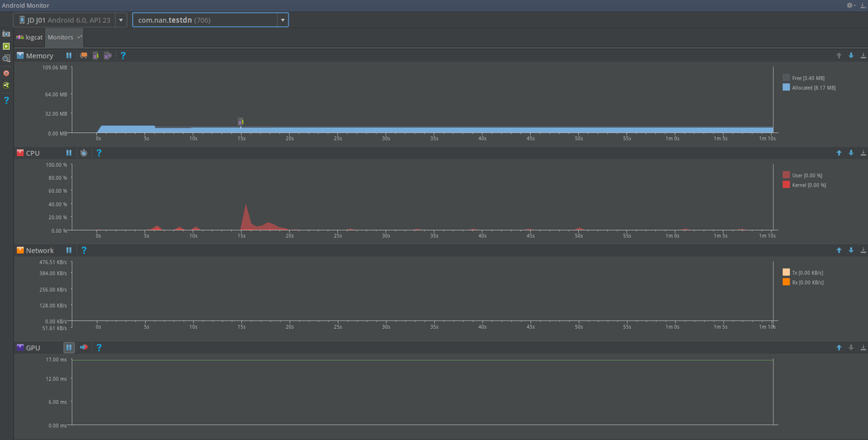Move Memory monitor down
Screen dimensions: 868x440
coord(851,55)
